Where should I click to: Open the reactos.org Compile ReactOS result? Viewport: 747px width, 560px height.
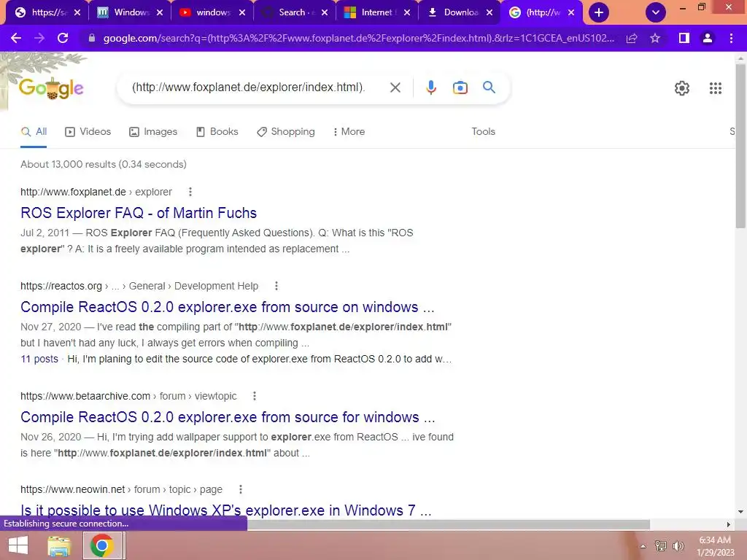click(x=228, y=307)
